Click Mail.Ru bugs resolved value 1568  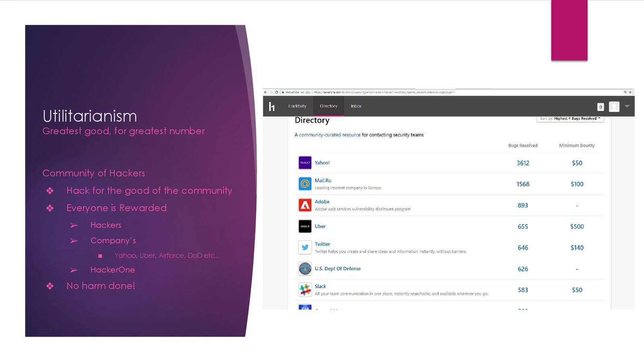(523, 184)
